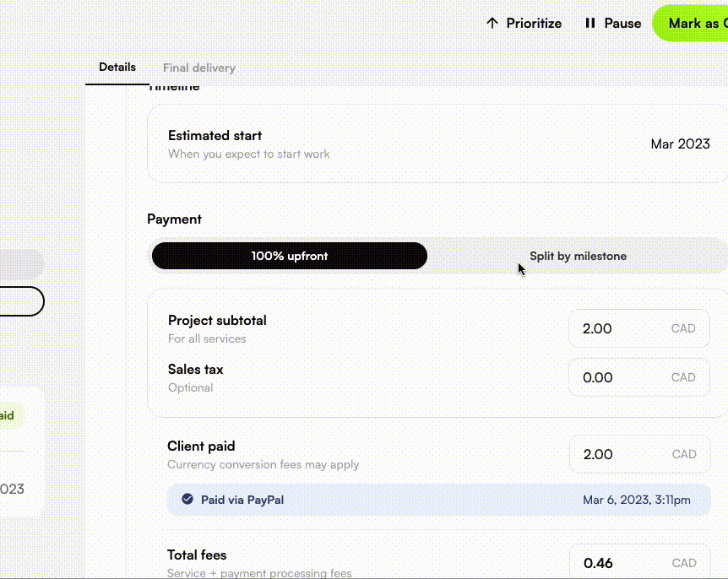Switch payment to Split by milestone
Screen dimensions: 728x579
click(x=578, y=256)
